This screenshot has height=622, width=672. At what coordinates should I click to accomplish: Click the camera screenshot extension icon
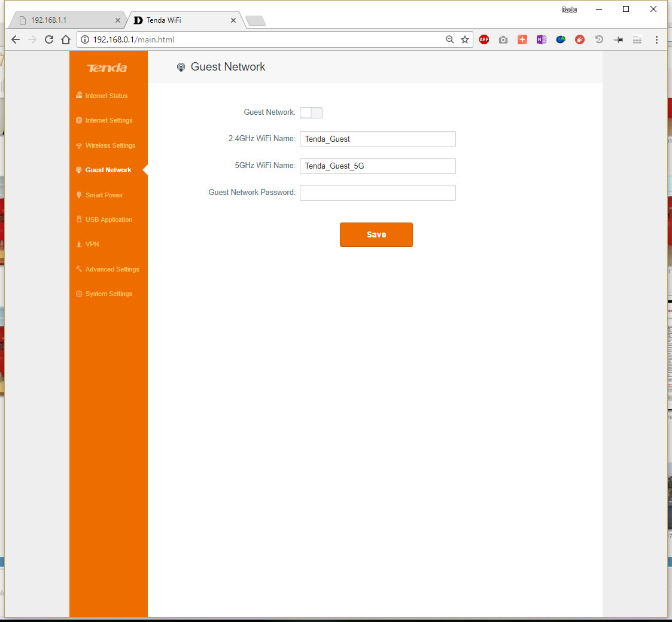click(x=503, y=39)
